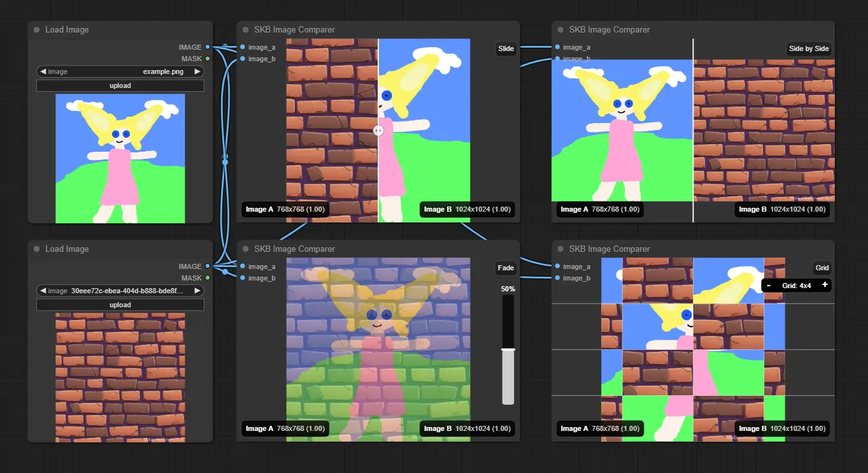Screen dimensions: 868x473
Task: Click the plus button next to Grid: 4x4
Action: (825, 285)
